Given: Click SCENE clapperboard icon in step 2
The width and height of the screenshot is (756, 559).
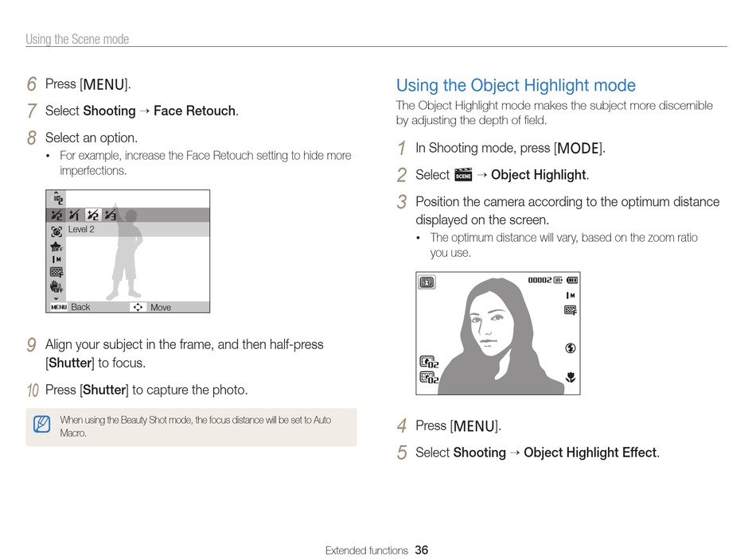Looking at the screenshot, I should [463, 174].
